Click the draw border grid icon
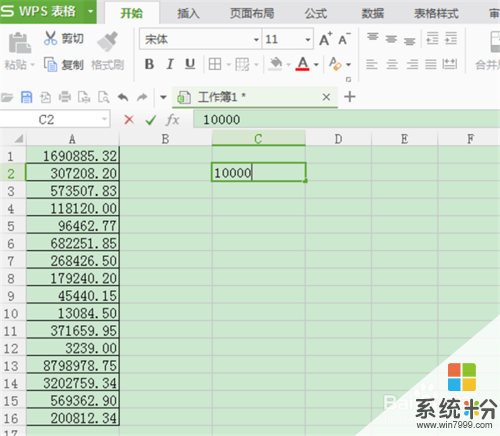 point(242,64)
